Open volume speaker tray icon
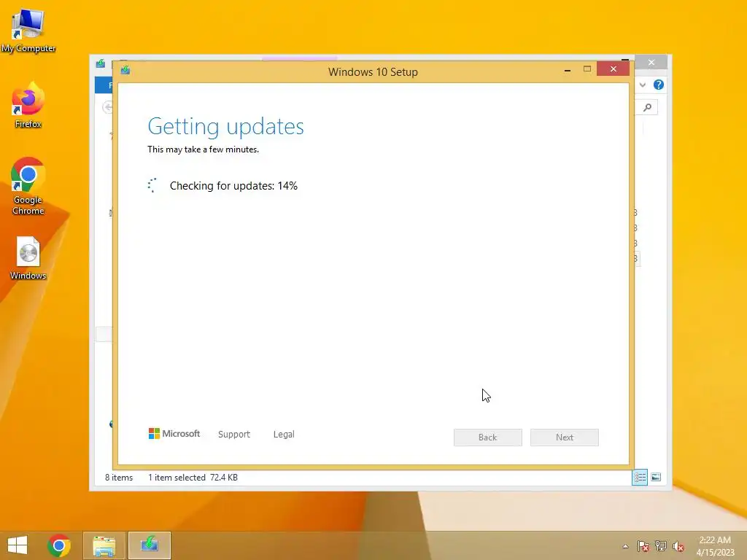 click(678, 546)
